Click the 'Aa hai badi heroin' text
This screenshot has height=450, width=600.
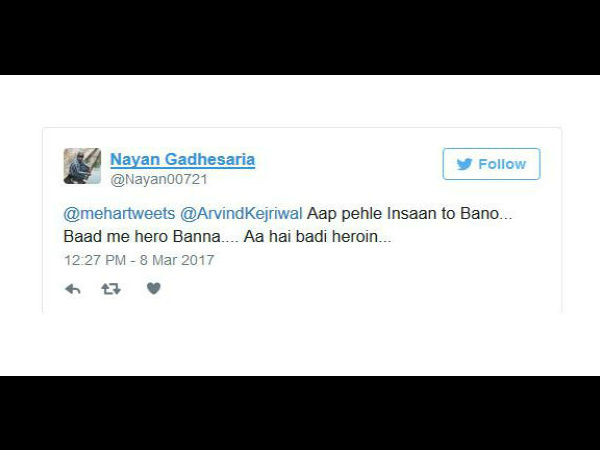311,236
